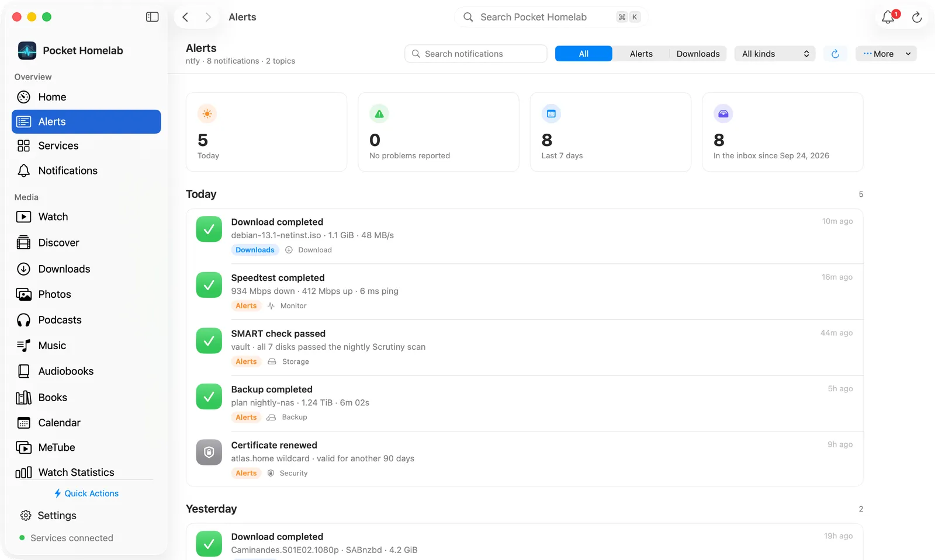Open Discover in the sidebar
This screenshot has width=935, height=560.
coord(86,243)
